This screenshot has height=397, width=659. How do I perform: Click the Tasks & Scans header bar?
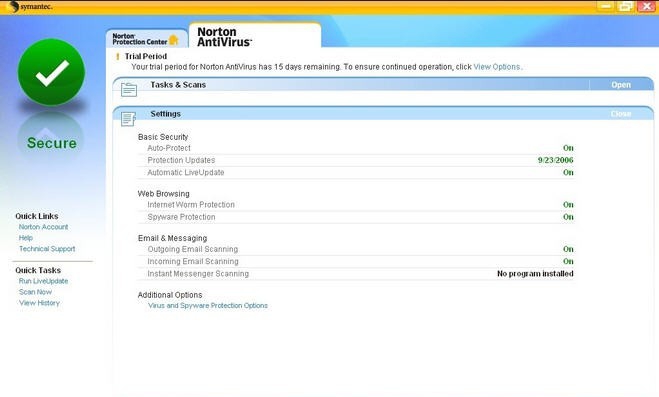coord(383,84)
